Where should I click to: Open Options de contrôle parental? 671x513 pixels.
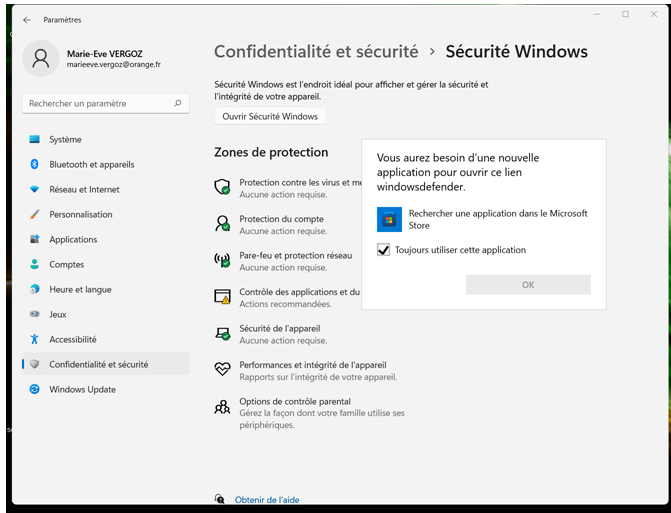(309, 413)
